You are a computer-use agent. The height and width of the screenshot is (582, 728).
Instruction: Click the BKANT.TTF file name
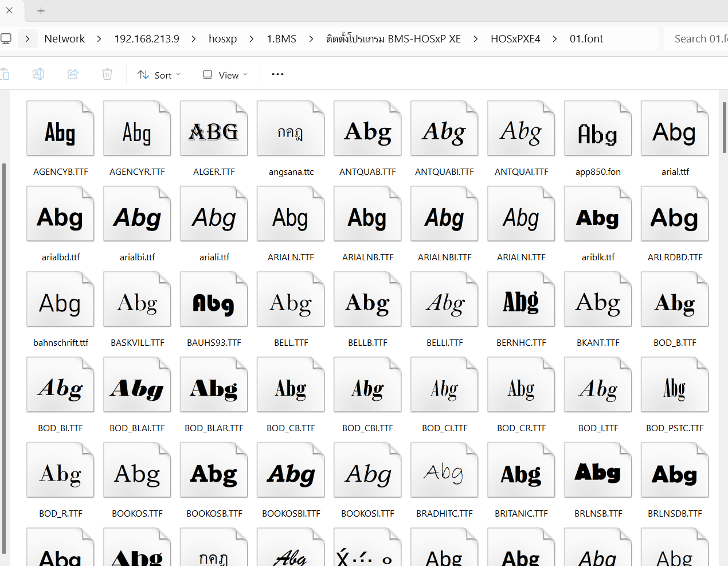598,342
